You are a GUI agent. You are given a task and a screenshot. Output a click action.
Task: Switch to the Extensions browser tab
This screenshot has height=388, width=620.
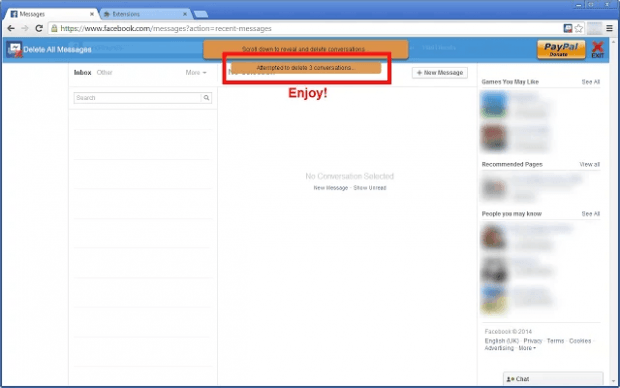click(145, 14)
